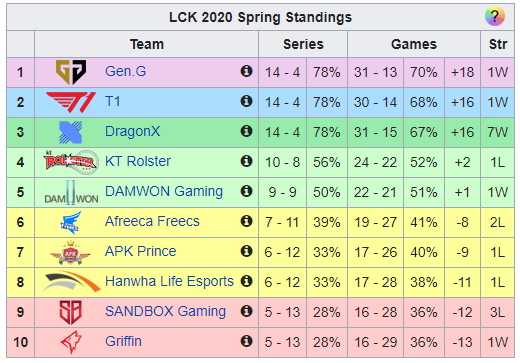Visit the SANDBOX Gaming team link

165,311
